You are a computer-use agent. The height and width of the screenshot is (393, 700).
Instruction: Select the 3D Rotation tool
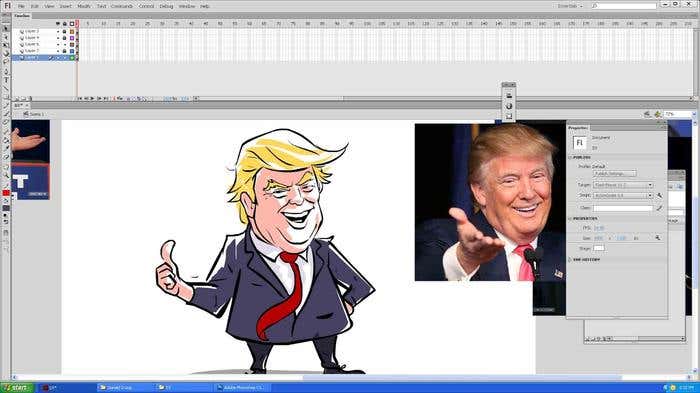6,53
